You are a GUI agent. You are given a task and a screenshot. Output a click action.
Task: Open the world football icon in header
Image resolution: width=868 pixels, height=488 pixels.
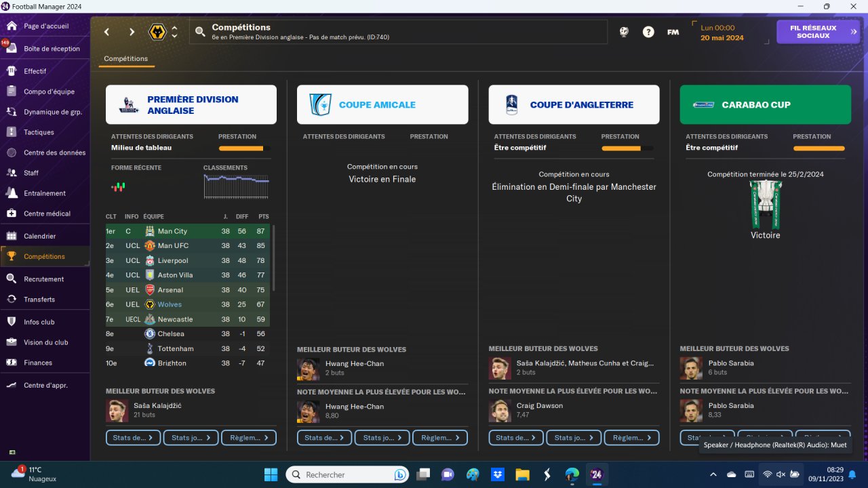tap(624, 32)
